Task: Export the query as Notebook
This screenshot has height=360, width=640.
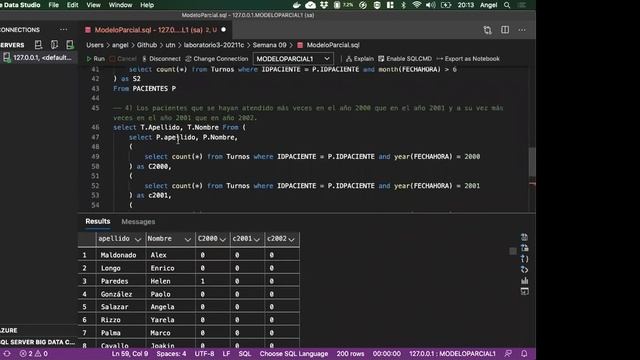Action: pyautogui.click(x=468, y=59)
